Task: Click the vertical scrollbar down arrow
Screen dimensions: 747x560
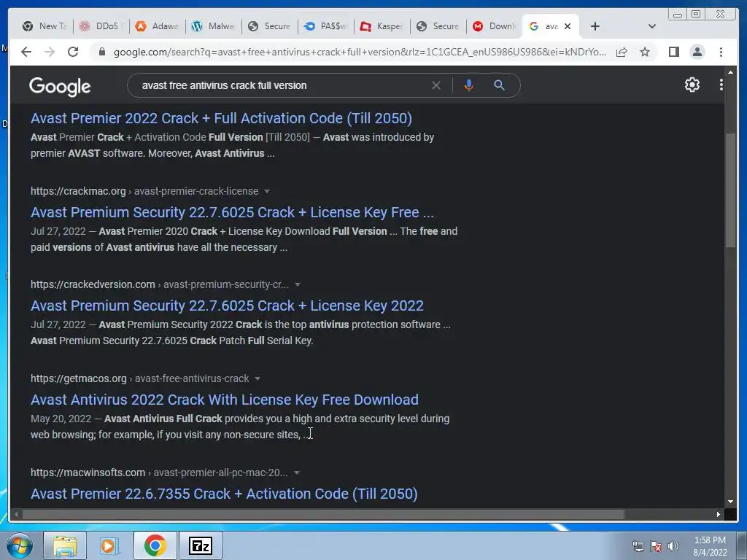Action: (730, 502)
